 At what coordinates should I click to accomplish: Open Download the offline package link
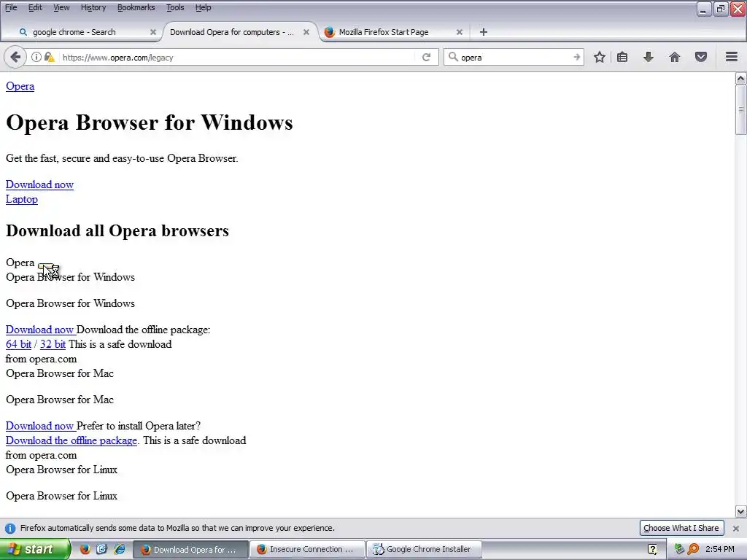71,440
